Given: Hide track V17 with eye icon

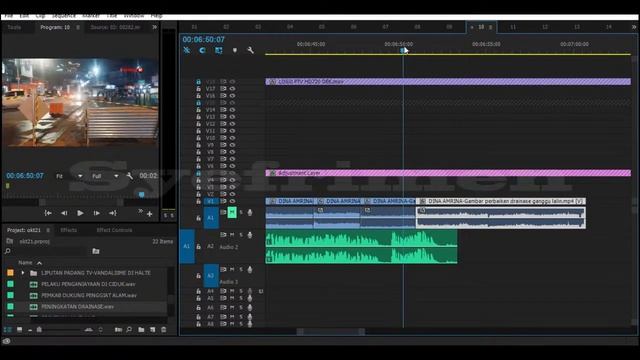Looking at the screenshot, I should [x=232, y=89].
